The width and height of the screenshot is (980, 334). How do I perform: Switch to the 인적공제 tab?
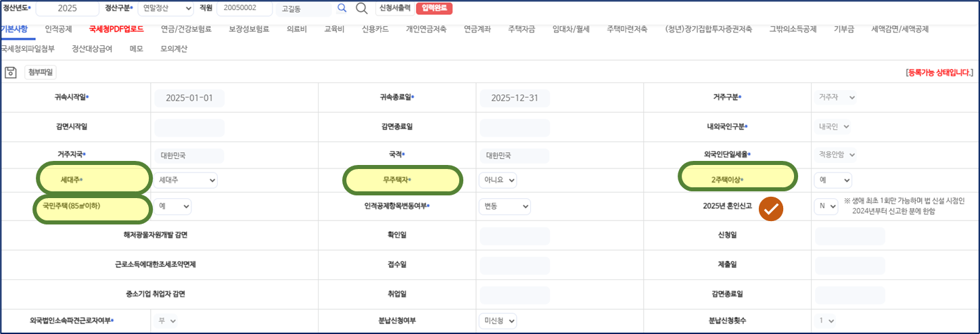tap(59, 29)
